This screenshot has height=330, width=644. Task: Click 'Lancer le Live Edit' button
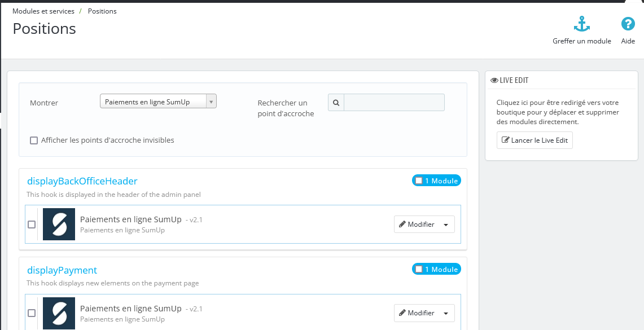tap(535, 140)
